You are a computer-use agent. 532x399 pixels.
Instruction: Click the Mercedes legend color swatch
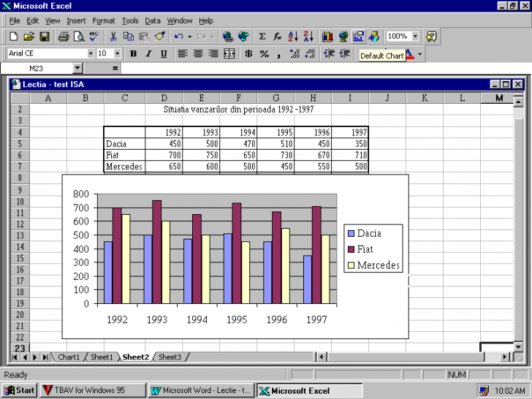pyautogui.click(x=351, y=265)
